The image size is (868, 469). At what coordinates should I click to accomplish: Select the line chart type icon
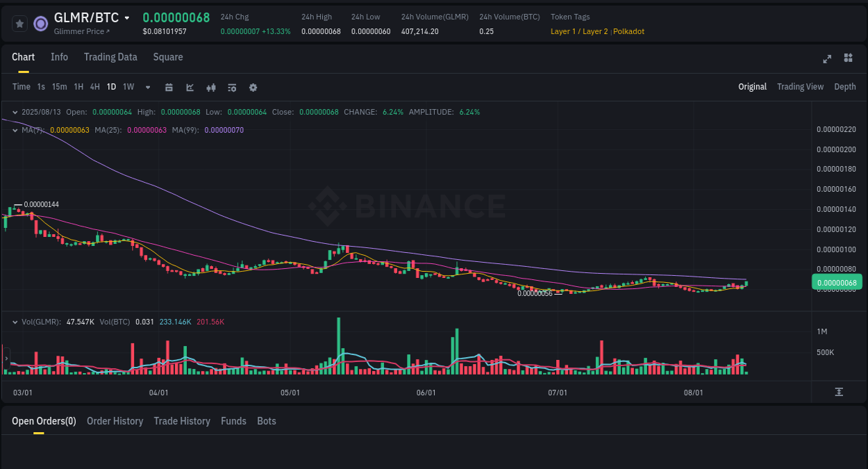click(189, 87)
